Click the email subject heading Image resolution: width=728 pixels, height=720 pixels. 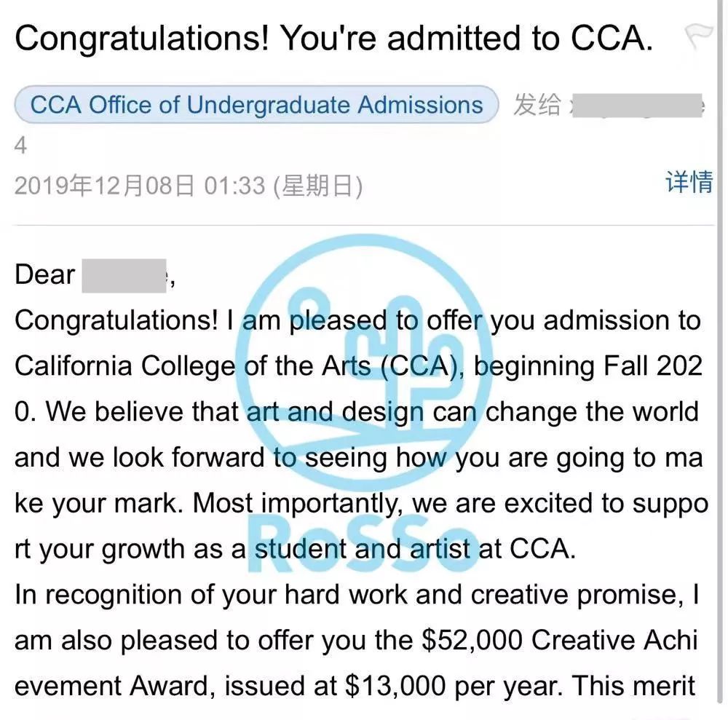pos(334,38)
